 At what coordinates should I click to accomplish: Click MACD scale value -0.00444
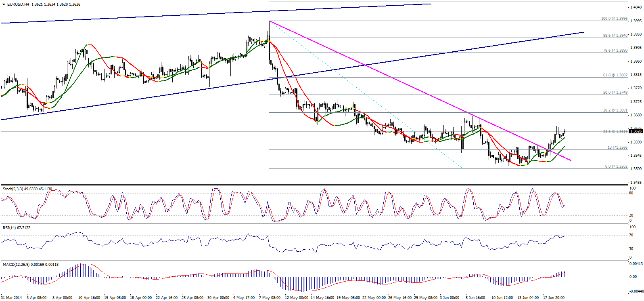point(636,291)
